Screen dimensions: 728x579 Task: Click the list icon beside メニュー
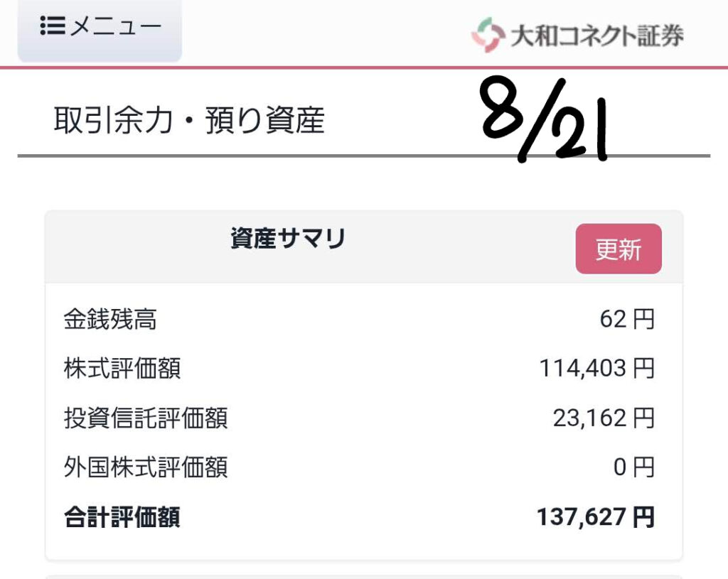click(53, 27)
